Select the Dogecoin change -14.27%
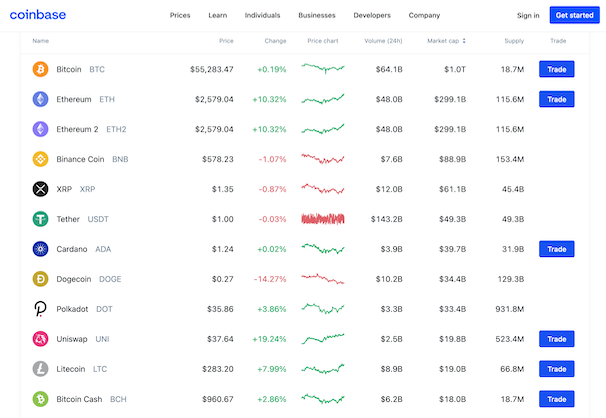 tap(270, 279)
